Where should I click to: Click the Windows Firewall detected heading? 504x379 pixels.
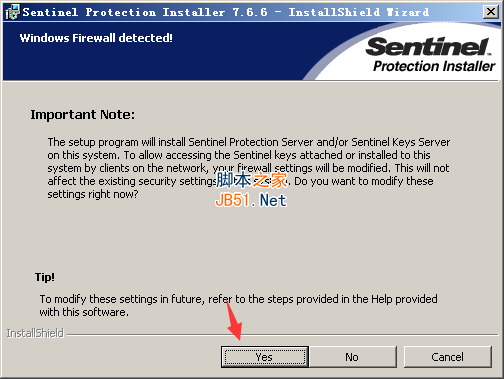click(x=96, y=38)
